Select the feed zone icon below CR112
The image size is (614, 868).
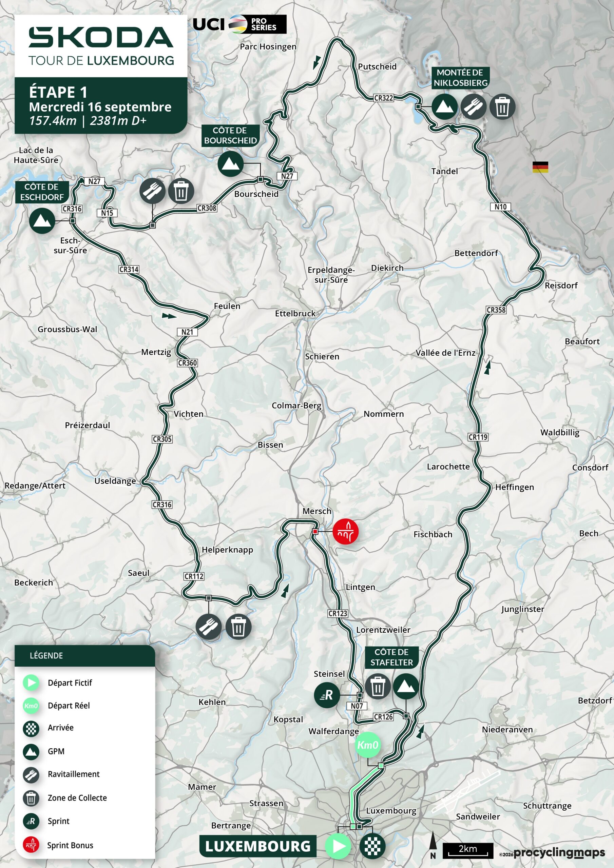point(208,627)
